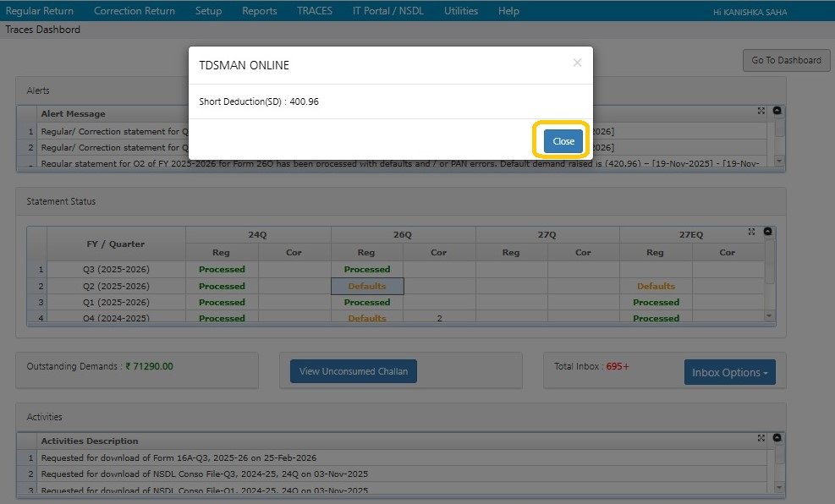This screenshot has width=835, height=504.
Task: Expand the Alerts panel to fullscreen
Action: tap(761, 112)
